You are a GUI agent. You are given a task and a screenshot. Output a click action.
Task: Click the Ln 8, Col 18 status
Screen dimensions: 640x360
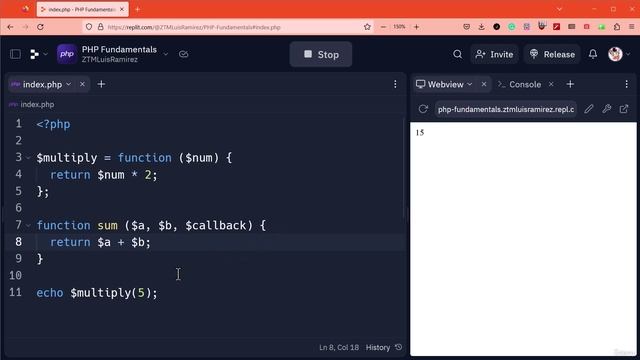coord(339,347)
